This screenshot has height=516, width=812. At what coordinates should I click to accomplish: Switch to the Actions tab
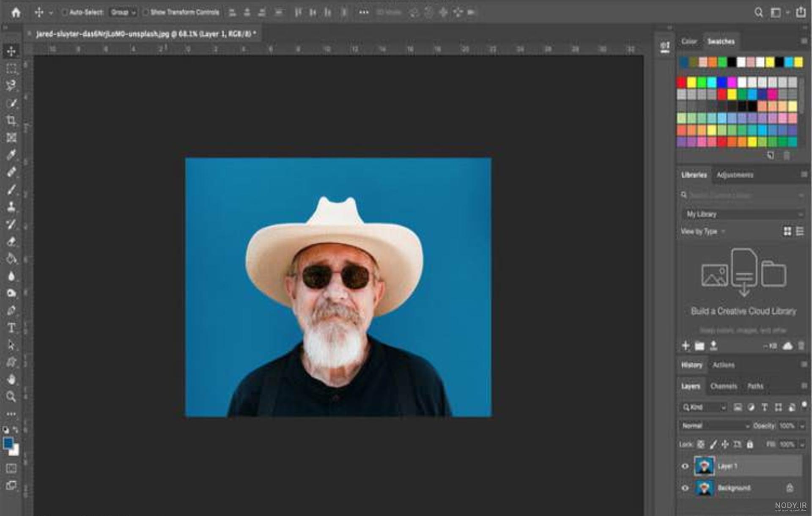[x=724, y=365]
